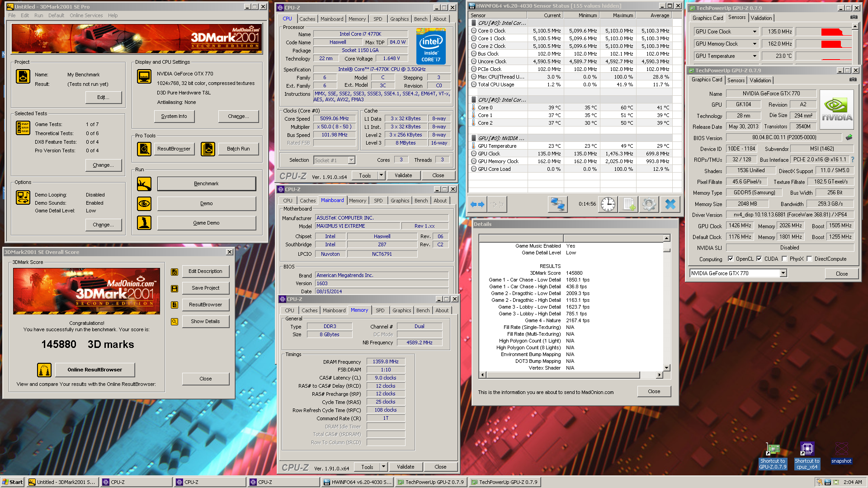Screen dimensions: 868x488
Task: Click the Edit... button in the Project section
Action: click(x=103, y=97)
